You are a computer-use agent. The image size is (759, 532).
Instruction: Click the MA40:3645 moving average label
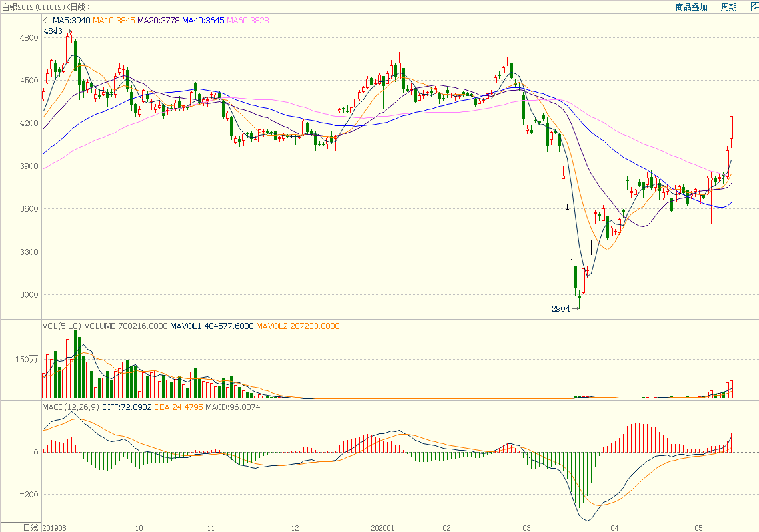(203, 21)
